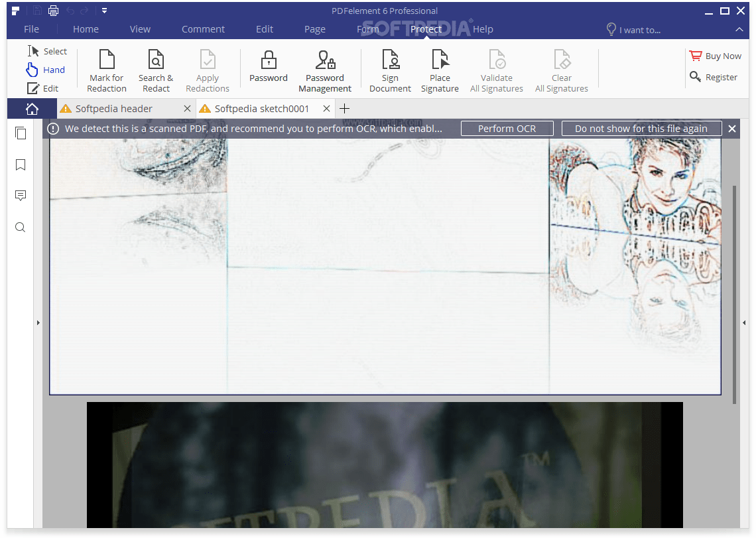Expand the left side panel arrow

click(x=38, y=322)
